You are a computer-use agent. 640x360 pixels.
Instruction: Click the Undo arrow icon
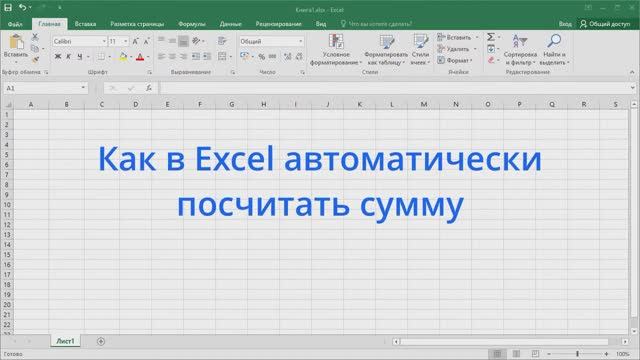click(22, 7)
